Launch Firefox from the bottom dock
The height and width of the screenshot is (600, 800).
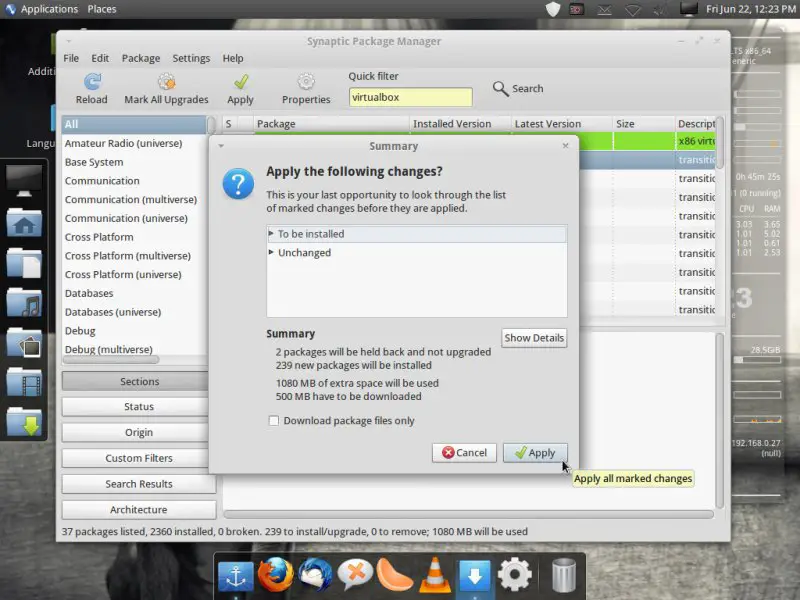coord(276,575)
